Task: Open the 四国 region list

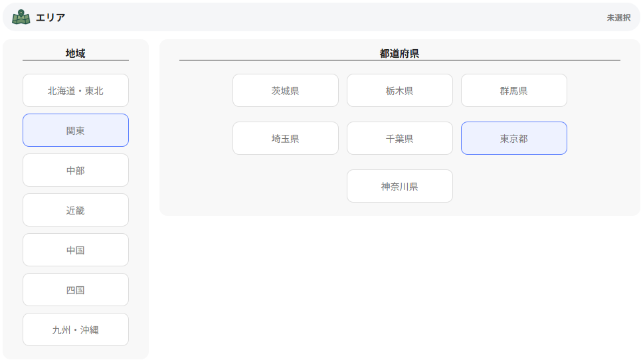Action: 76,290
